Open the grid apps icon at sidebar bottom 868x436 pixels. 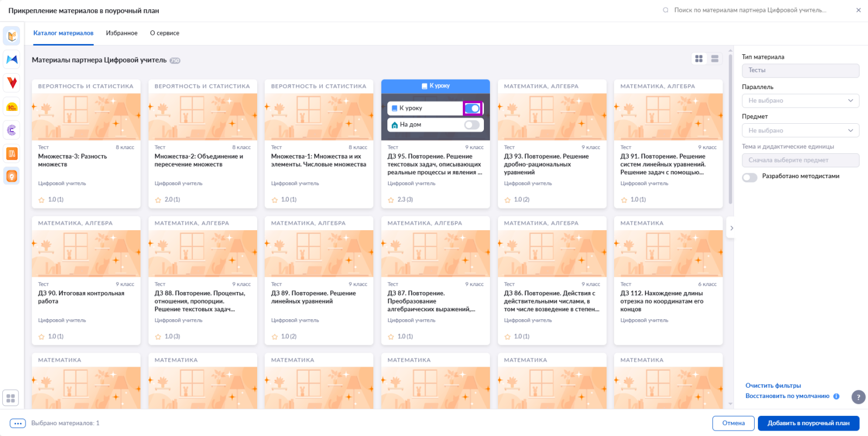pos(10,398)
